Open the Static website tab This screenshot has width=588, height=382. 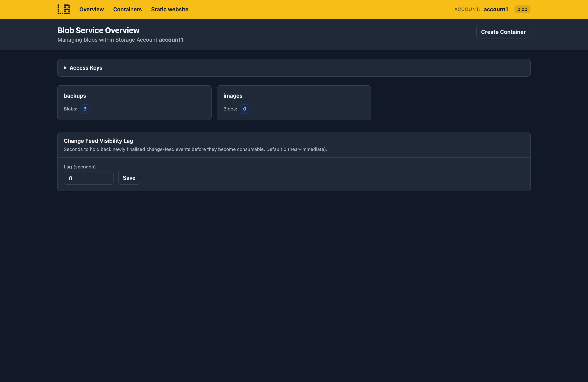tap(170, 9)
